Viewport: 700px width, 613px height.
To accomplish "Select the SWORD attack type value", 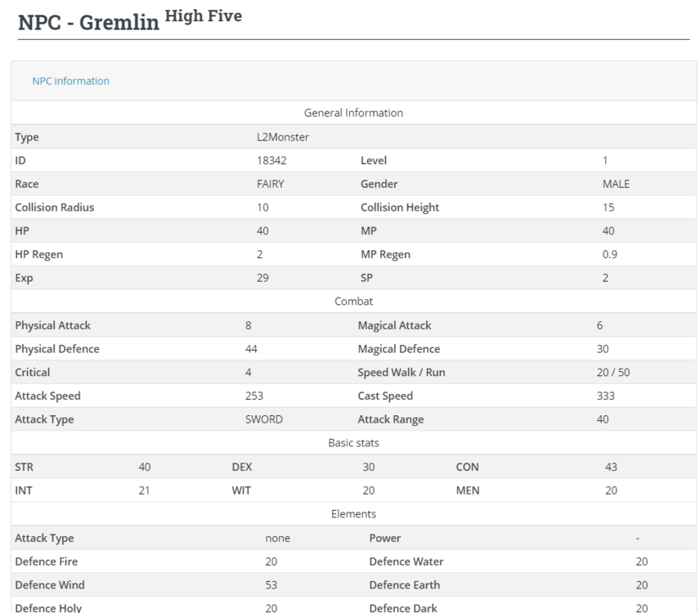I will click(x=264, y=419).
